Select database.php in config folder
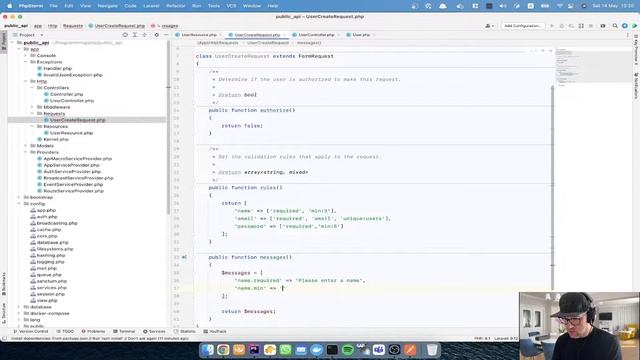Viewport: 640px width, 360px height. point(52,242)
